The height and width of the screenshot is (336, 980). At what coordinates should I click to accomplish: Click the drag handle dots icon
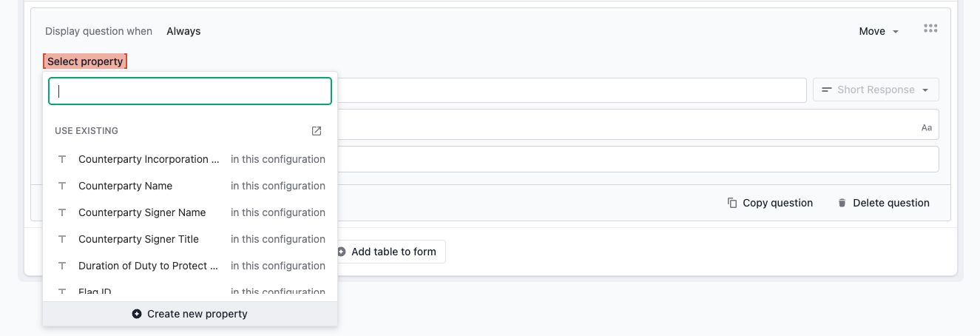point(930,29)
